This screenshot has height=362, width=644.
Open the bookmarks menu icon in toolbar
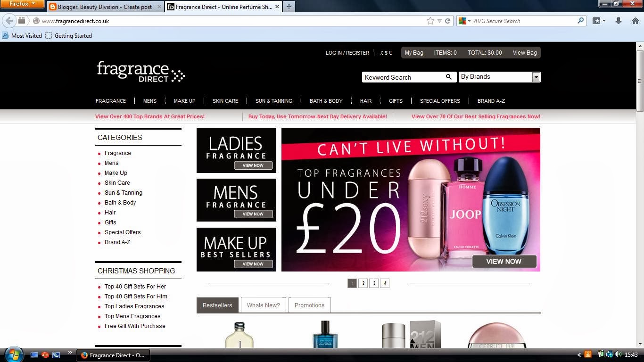pos(596,21)
